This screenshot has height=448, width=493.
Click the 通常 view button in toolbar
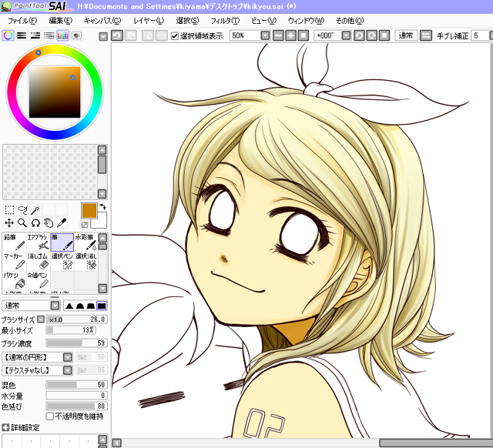pos(406,35)
